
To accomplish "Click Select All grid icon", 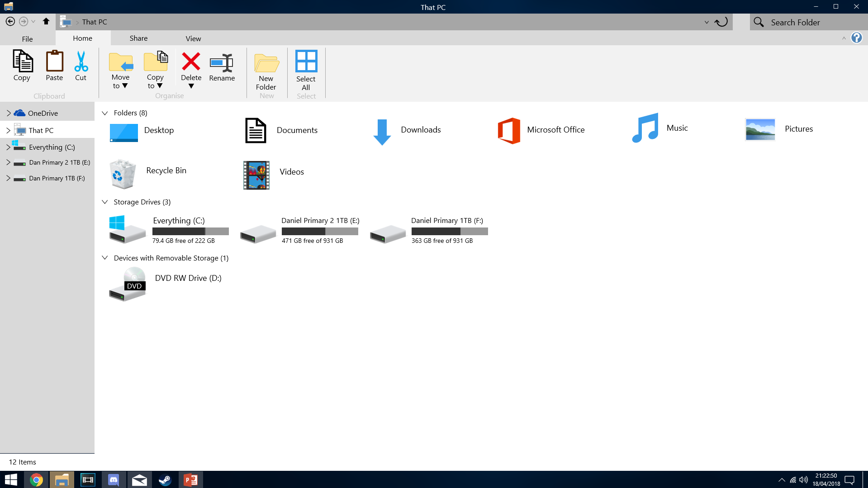I will coord(306,62).
